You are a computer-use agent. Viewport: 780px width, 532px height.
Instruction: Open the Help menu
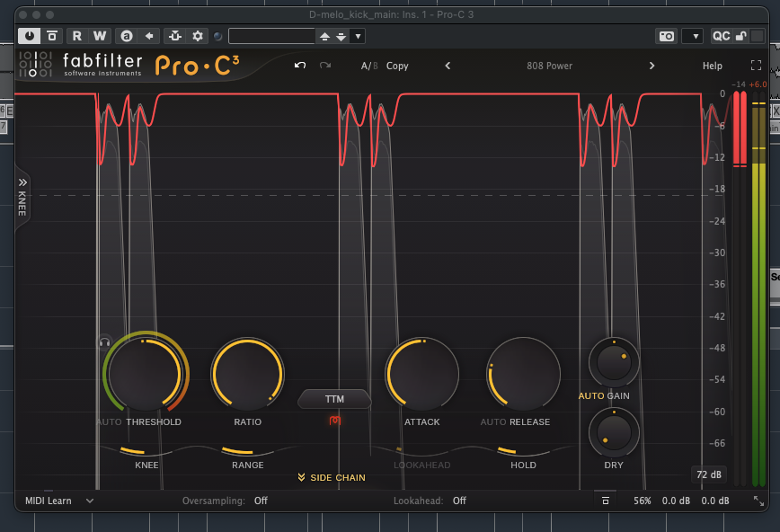[x=712, y=66]
